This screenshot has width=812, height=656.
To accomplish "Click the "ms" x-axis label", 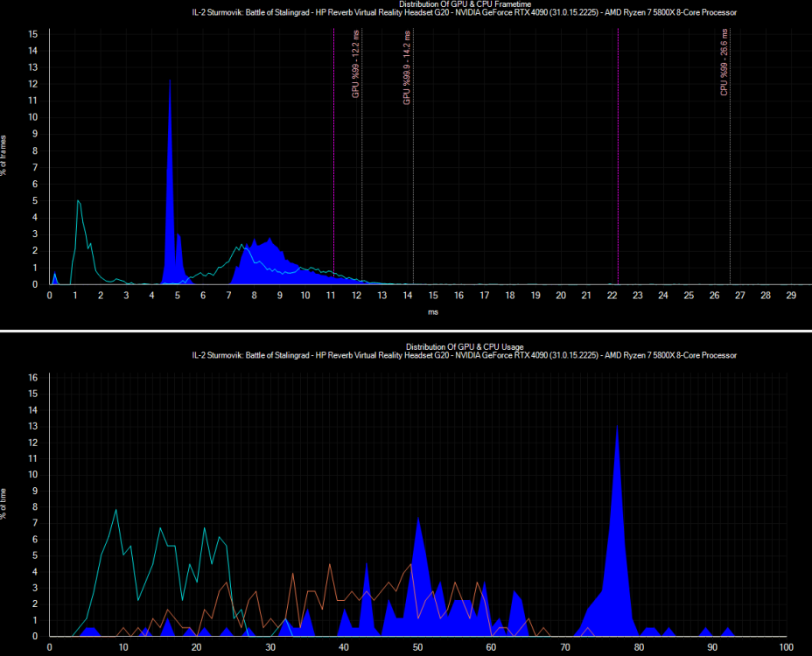I will pyautogui.click(x=432, y=311).
